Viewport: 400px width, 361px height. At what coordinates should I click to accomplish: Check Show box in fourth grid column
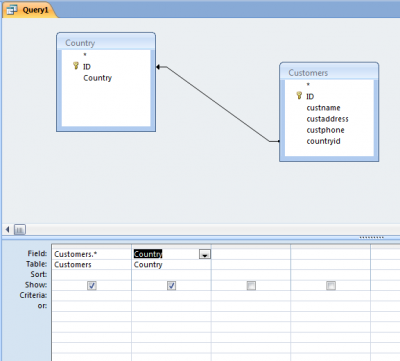[x=331, y=286]
